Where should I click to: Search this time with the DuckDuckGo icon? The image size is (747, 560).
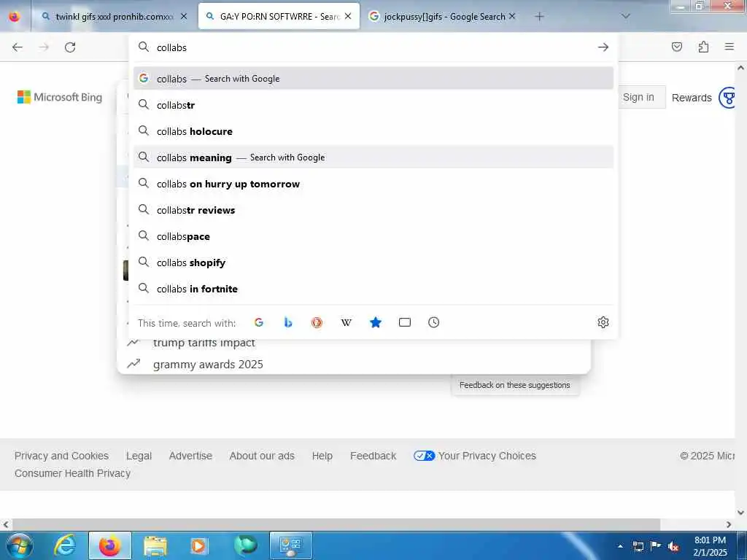point(317,322)
